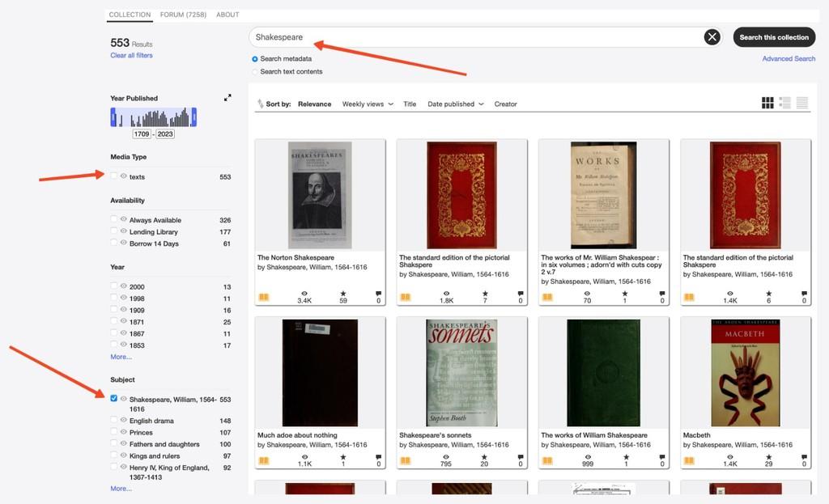
Task: Click Search this collection button
Action: pos(774,37)
